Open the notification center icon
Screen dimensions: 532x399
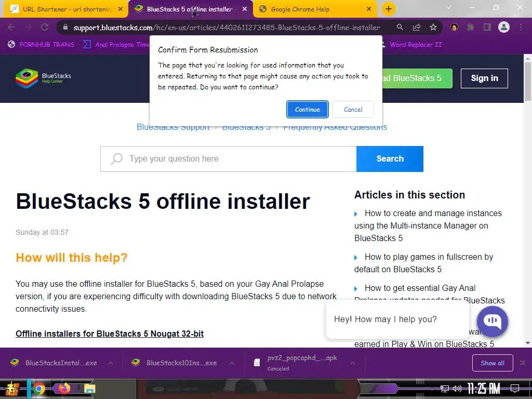tap(515, 389)
